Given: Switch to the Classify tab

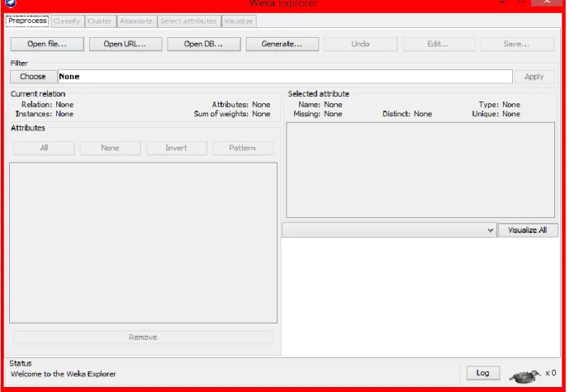Looking at the screenshot, I should [67, 21].
